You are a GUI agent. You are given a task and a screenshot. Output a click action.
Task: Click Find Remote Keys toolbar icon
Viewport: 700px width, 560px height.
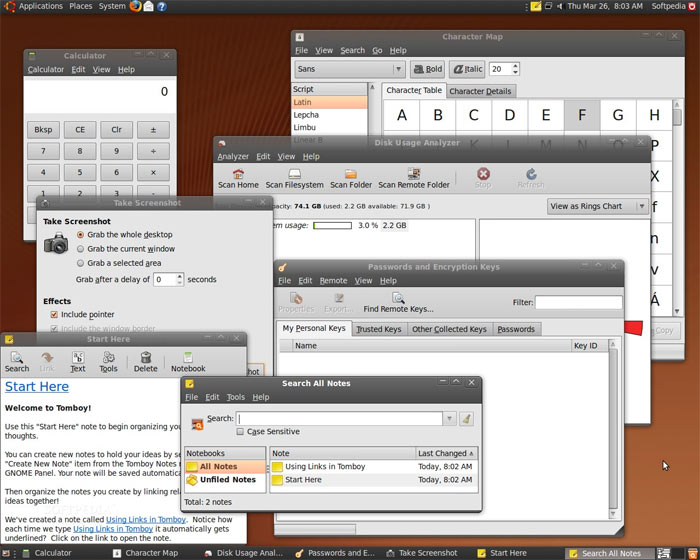(398, 298)
